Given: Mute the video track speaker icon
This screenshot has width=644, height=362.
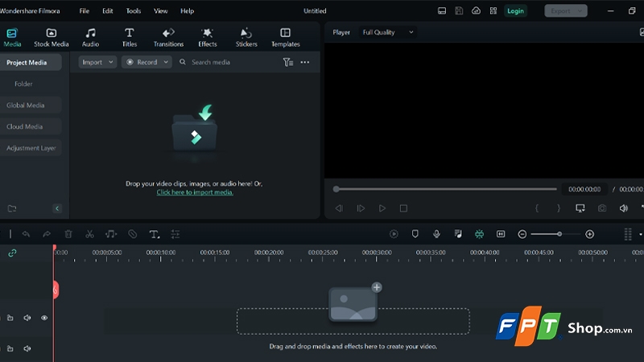Looking at the screenshot, I should pyautogui.click(x=27, y=318).
